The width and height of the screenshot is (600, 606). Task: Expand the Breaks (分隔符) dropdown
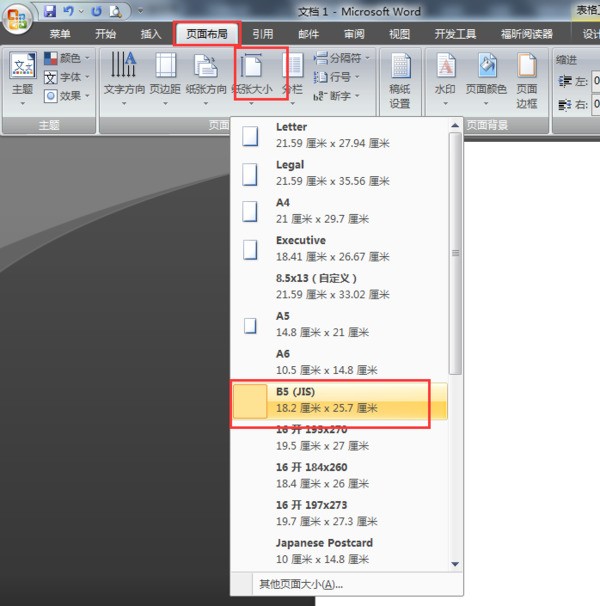click(x=341, y=58)
